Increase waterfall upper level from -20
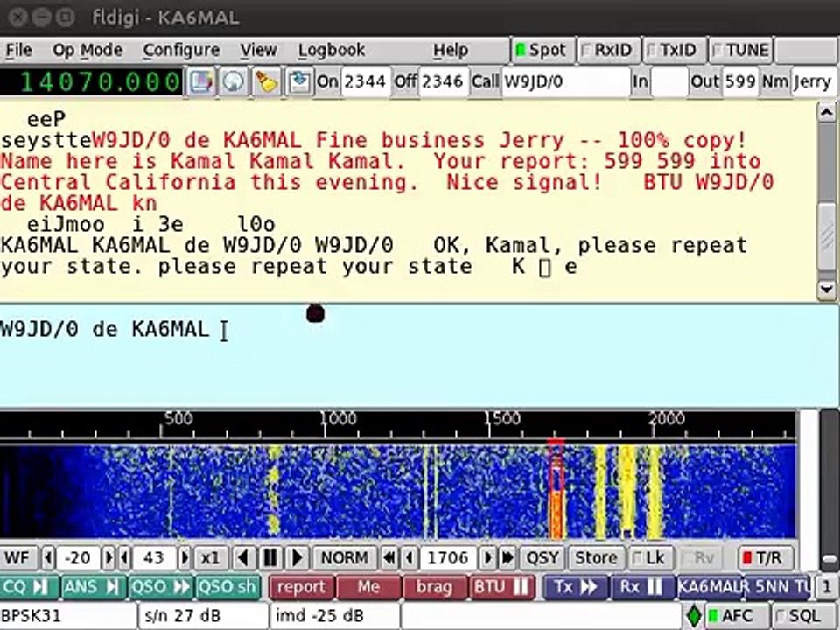The image size is (840, 630). click(x=108, y=558)
